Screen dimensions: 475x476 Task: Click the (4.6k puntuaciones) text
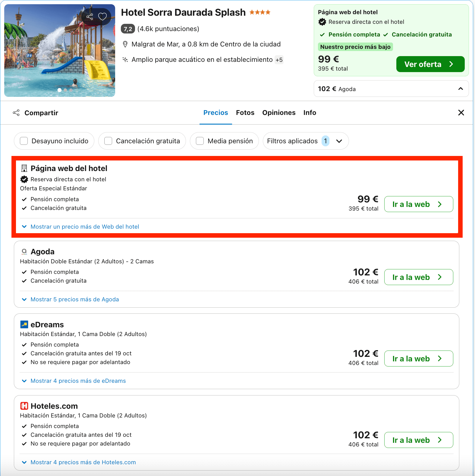168,29
